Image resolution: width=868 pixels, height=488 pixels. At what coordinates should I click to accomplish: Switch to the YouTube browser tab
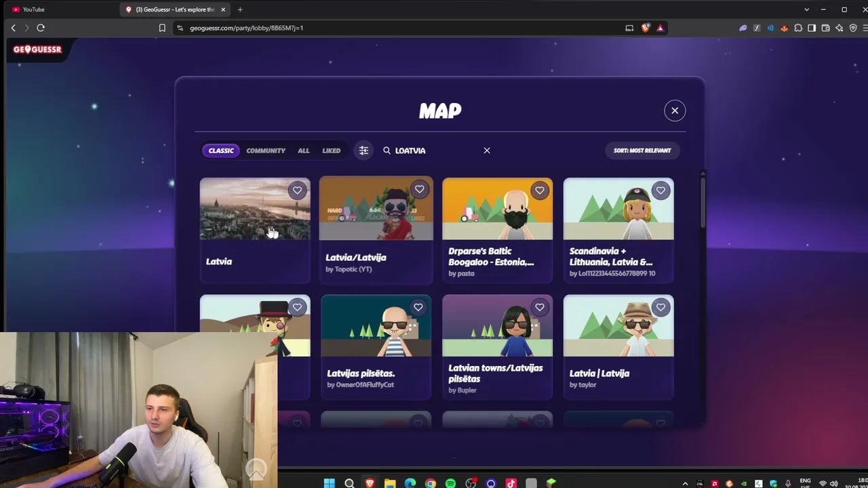coord(61,9)
